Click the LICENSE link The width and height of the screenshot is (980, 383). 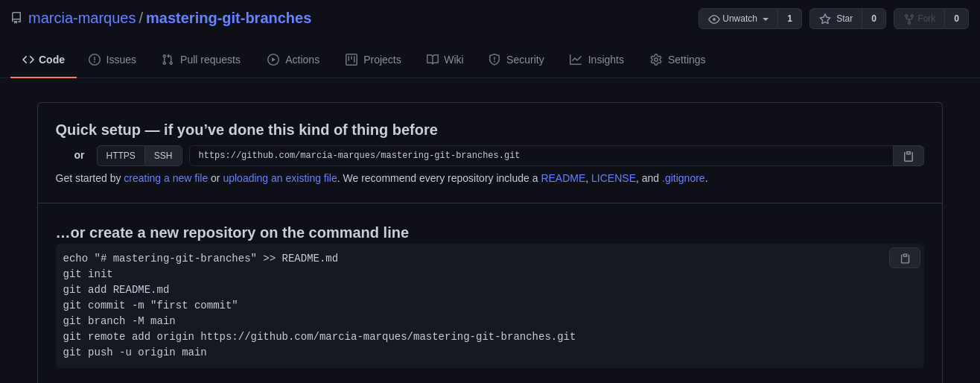coord(614,178)
